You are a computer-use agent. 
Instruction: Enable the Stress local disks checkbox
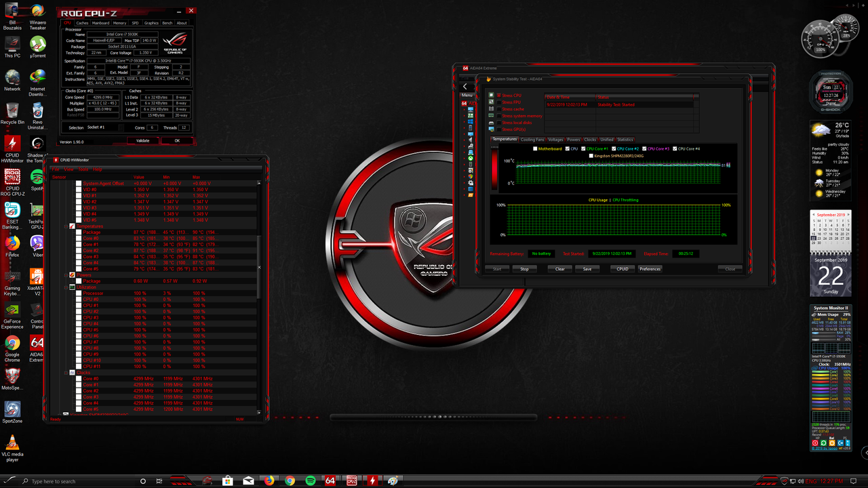click(499, 123)
